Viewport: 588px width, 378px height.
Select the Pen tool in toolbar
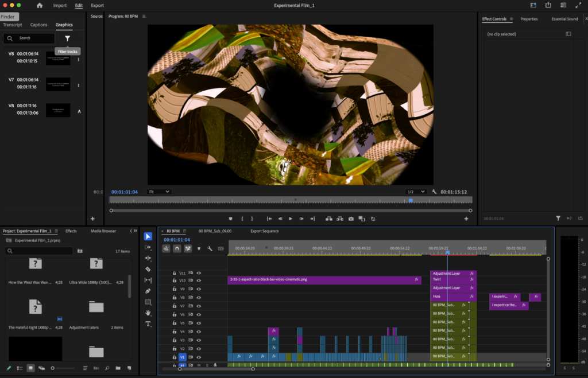(x=148, y=291)
